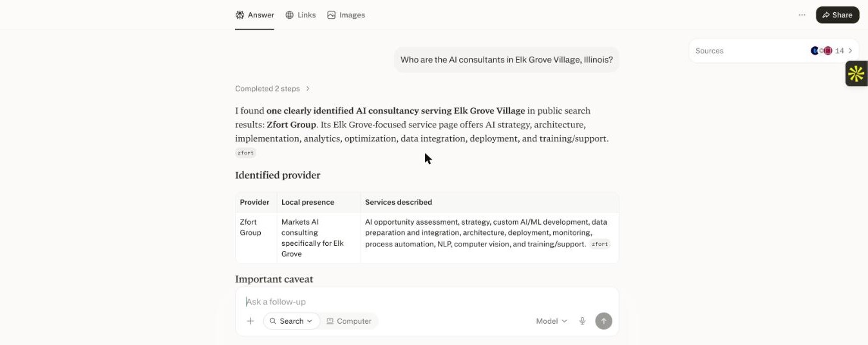Click the microphone voice input icon
This screenshot has width=868, height=345.
[x=582, y=321]
